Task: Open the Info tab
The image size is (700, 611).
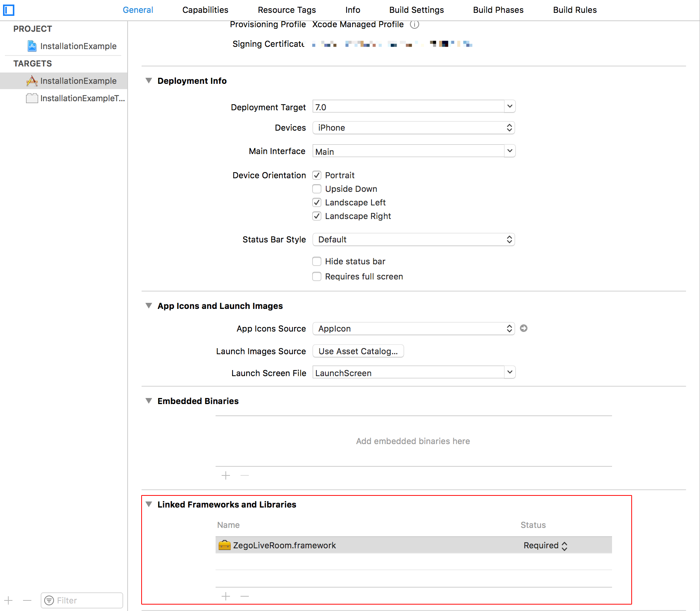Action: click(353, 10)
